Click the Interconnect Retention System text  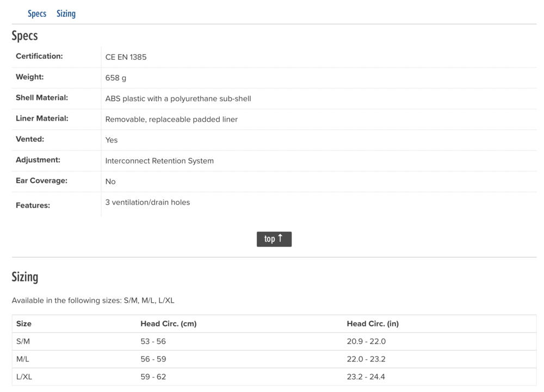point(159,161)
